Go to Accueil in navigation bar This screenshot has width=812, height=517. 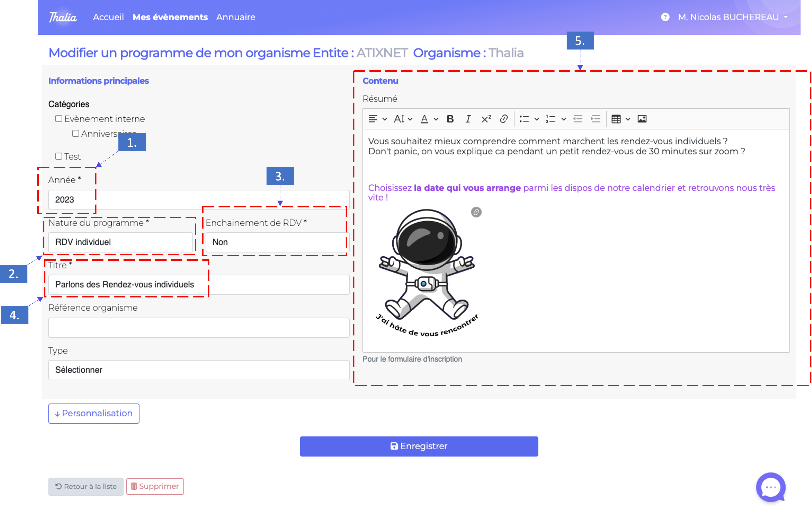(108, 17)
